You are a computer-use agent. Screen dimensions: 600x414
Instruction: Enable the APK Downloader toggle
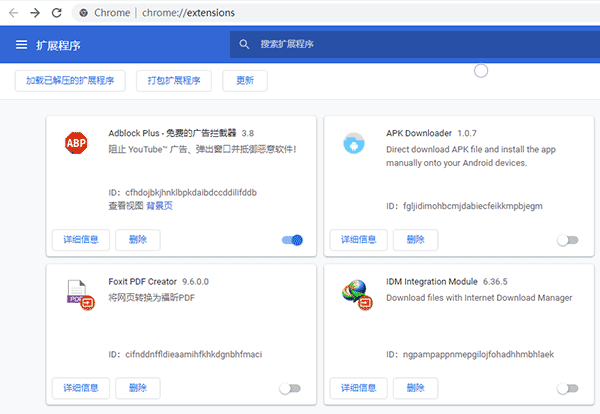tap(568, 240)
